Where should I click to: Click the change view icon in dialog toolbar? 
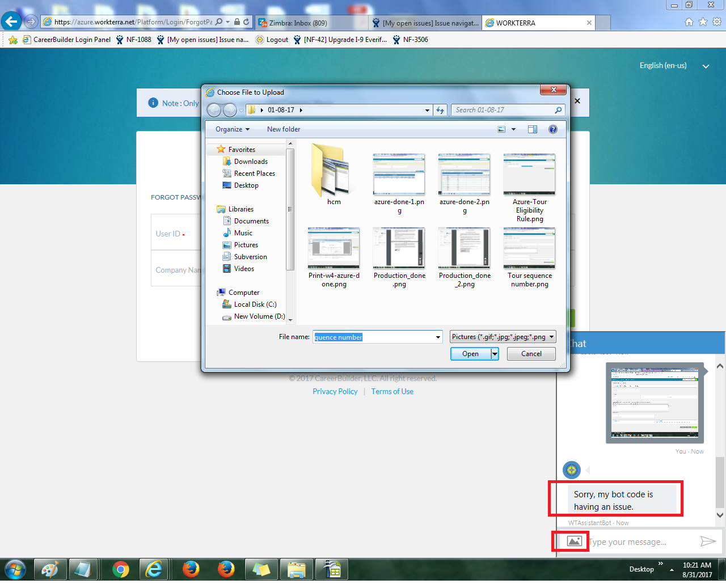click(501, 129)
